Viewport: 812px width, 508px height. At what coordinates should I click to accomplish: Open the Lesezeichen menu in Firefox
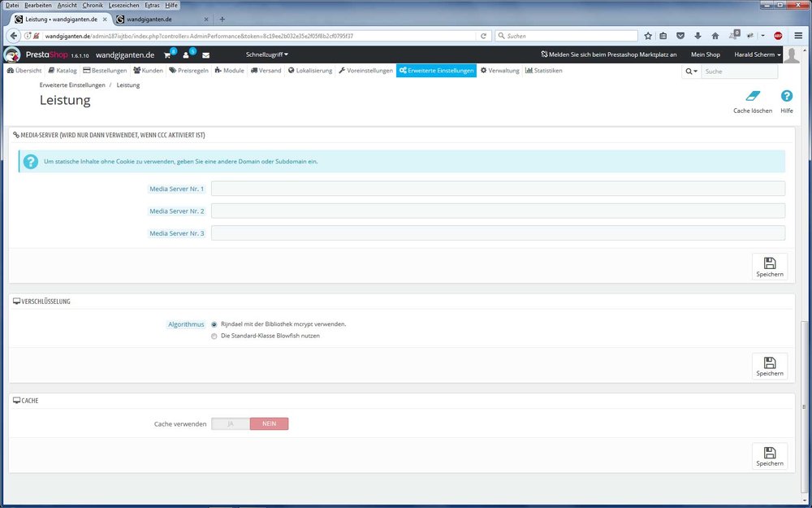[123, 5]
